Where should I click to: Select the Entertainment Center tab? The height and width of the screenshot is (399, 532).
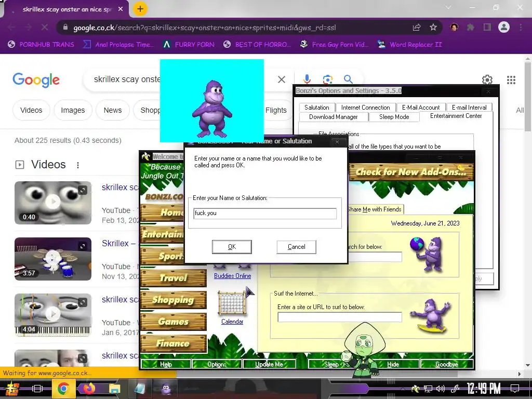[456, 116]
